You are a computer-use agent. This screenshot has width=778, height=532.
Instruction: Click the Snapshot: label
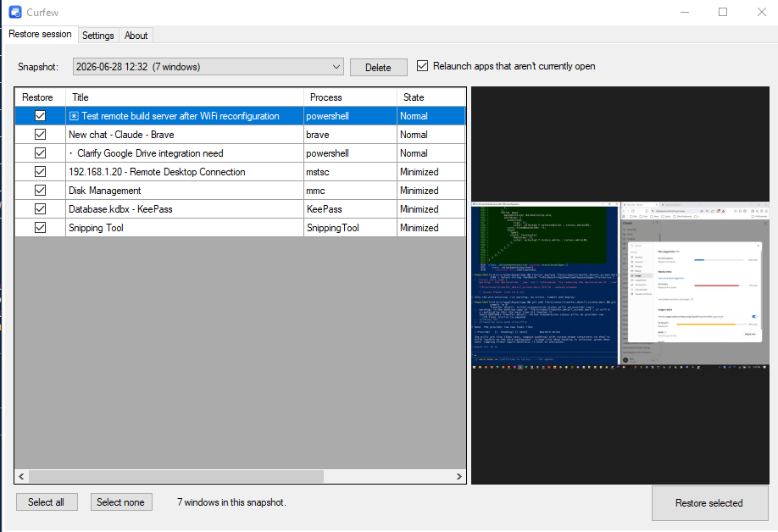click(x=38, y=67)
